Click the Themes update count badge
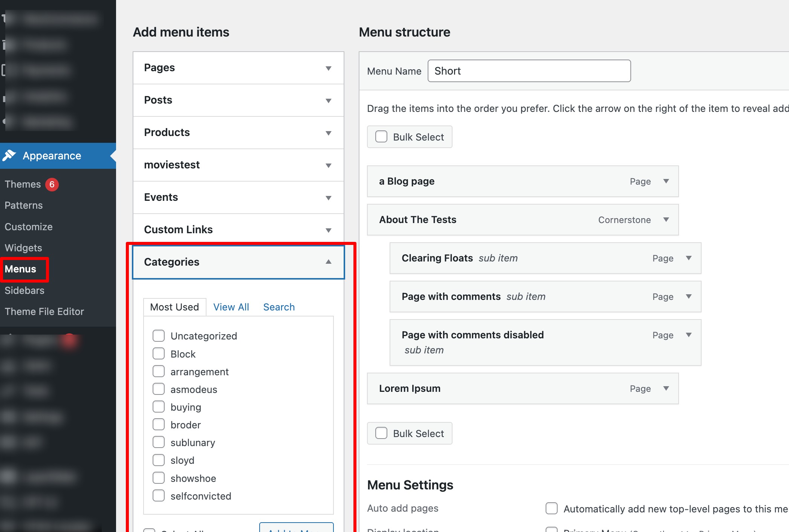Viewport: 789px width, 532px height. click(x=52, y=185)
